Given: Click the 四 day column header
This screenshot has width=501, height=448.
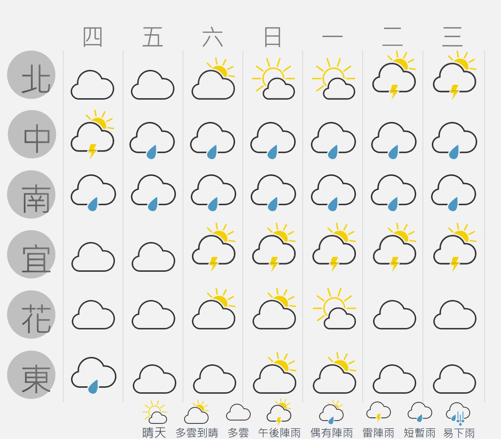Looking at the screenshot, I should [x=93, y=37].
